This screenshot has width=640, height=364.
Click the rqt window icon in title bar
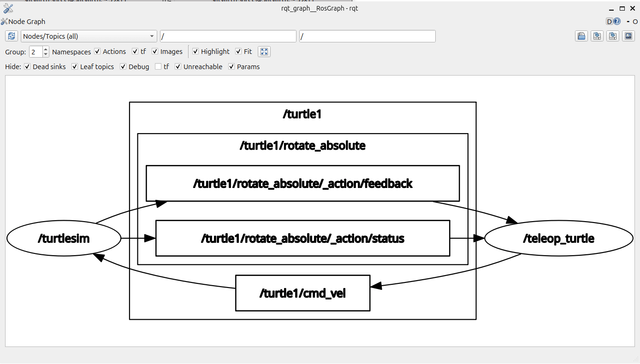coord(8,8)
